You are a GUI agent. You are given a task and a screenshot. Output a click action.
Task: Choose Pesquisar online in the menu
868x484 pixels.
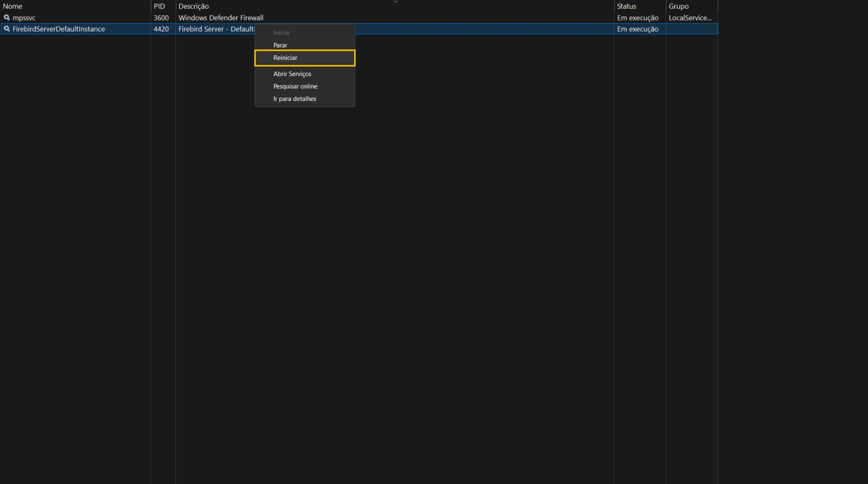(x=305, y=86)
